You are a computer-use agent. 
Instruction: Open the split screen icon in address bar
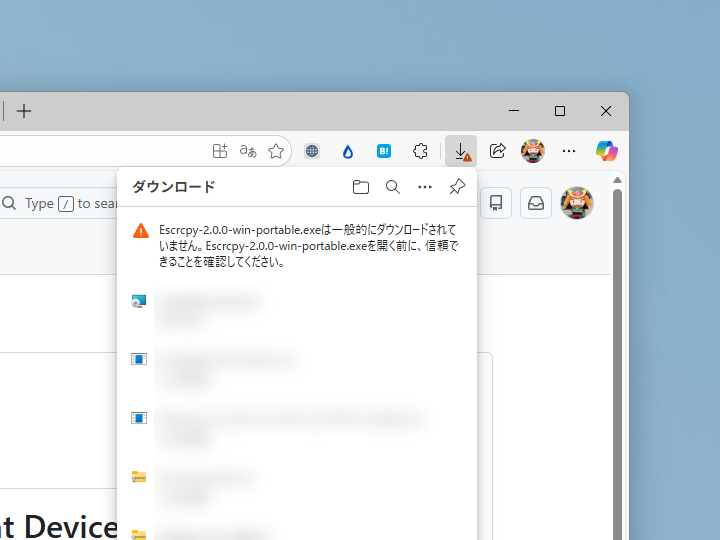pos(220,151)
